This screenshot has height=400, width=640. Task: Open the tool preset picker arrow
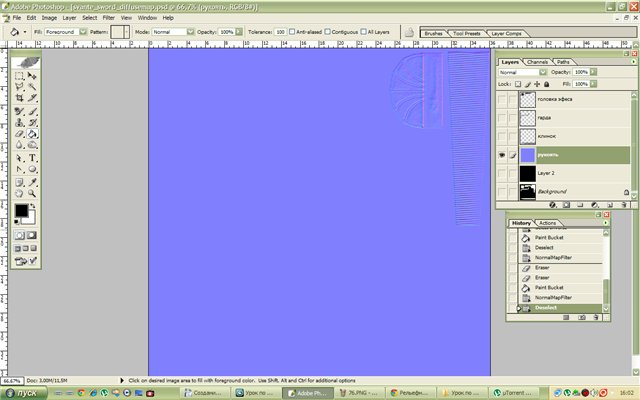click(x=25, y=32)
